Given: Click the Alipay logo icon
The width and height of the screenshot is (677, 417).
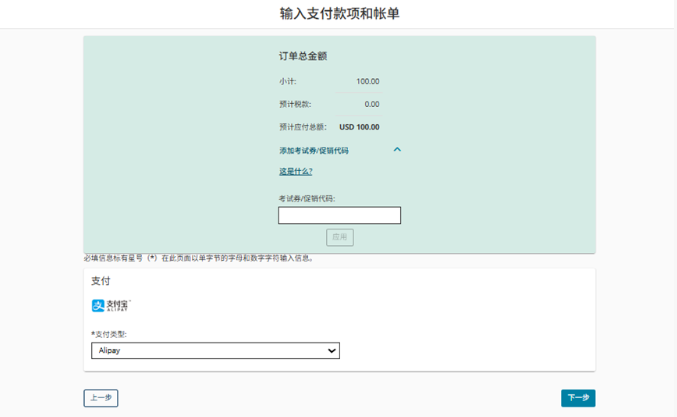Looking at the screenshot, I should [111, 305].
